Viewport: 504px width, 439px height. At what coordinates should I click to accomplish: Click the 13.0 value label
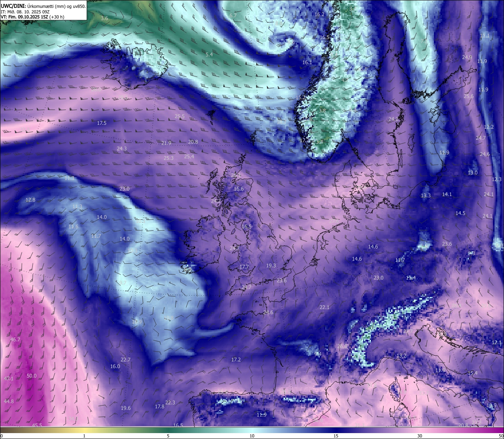click(x=472, y=172)
